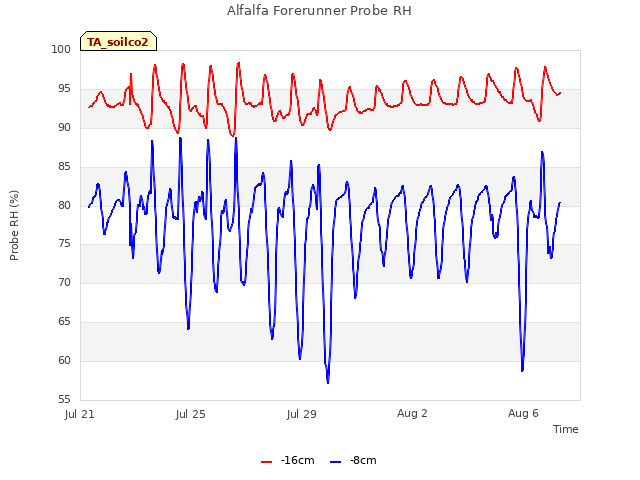This screenshot has height=480, width=640.
Task: Click the 75 y-axis tick label
Action: point(64,244)
